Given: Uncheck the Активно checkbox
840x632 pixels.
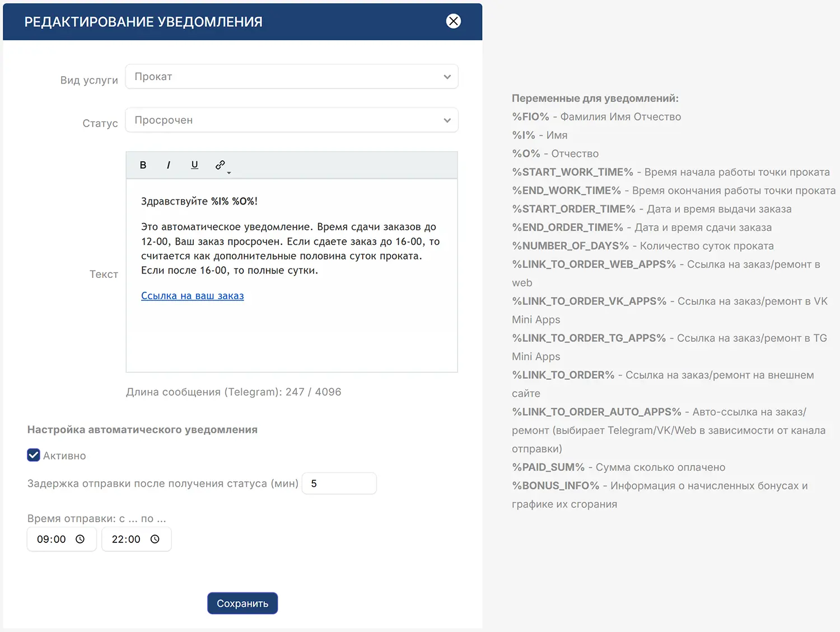Looking at the screenshot, I should click(x=34, y=455).
